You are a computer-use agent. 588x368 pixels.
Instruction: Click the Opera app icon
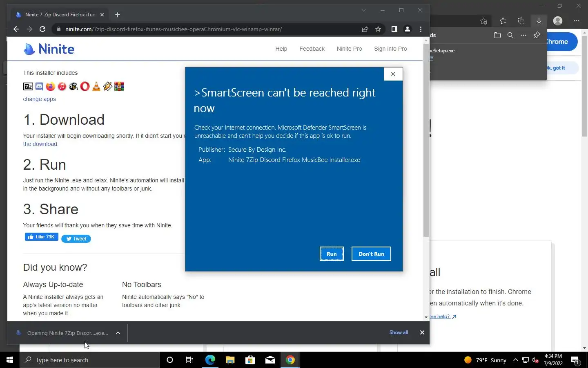click(85, 86)
